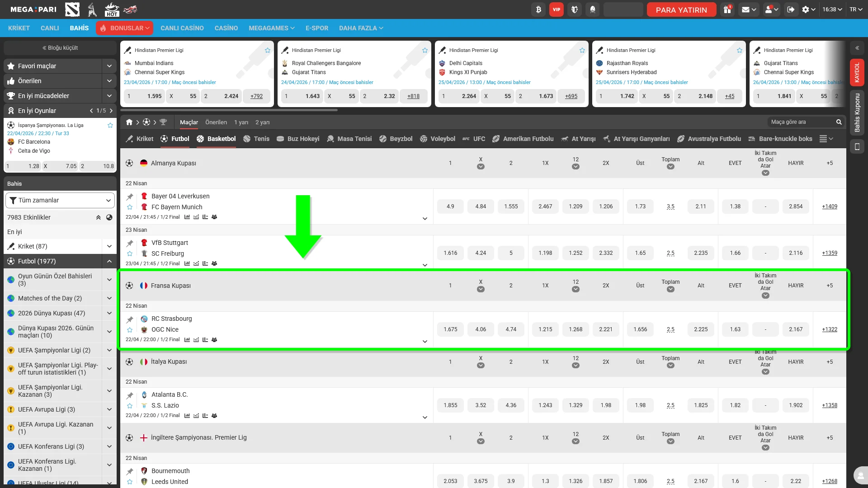Screen dimensions: 868x488
Task: Click the HOT games icon
Action: 112,9
